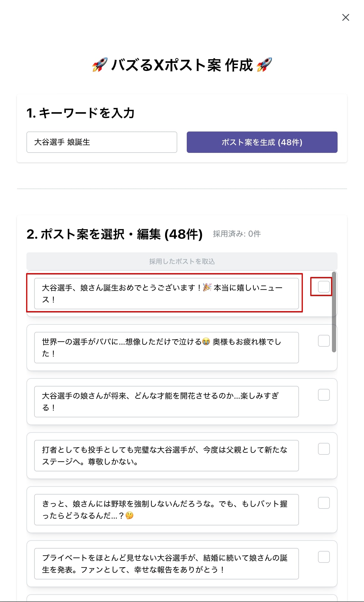Edit the post text プライベートをほとんど見せない大谷選手
Image resolution: width=364 pixels, height=602 pixels.
(166, 564)
